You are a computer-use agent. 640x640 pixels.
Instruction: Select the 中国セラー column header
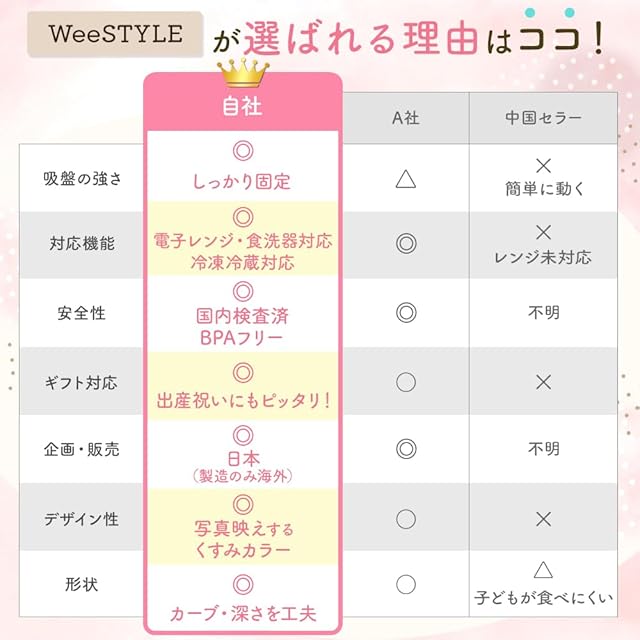543,118
